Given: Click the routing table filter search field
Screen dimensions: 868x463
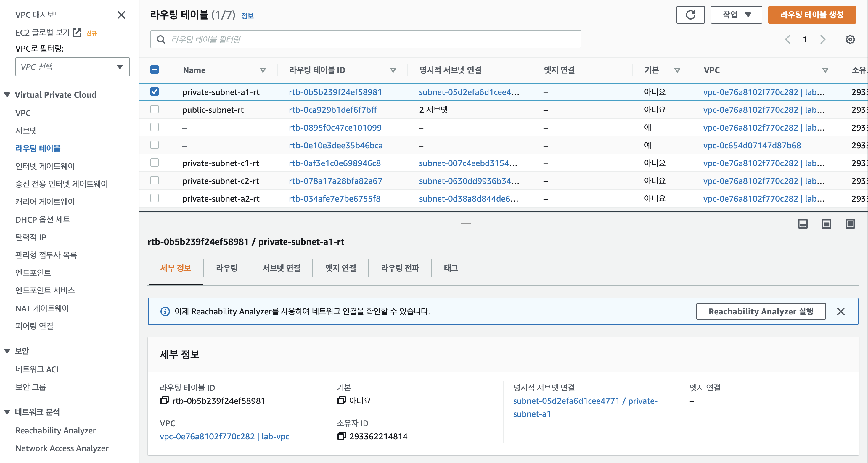Looking at the screenshot, I should point(366,39).
